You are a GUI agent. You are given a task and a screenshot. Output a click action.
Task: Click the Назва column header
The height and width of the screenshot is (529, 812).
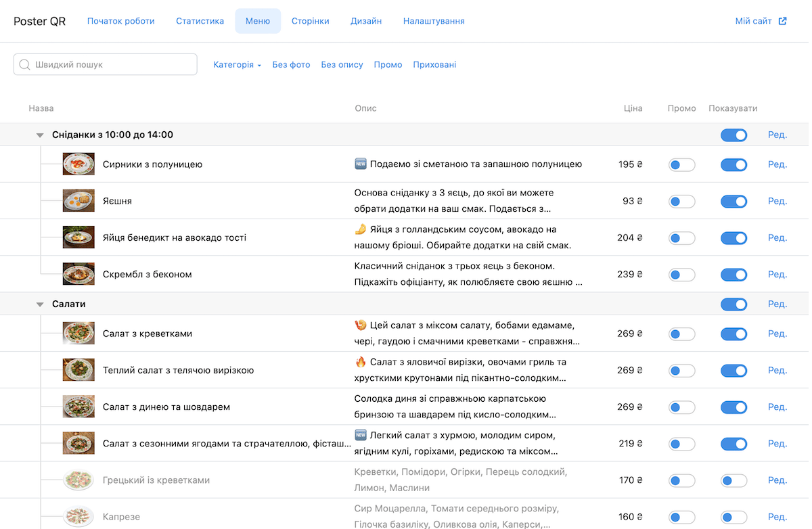41,108
